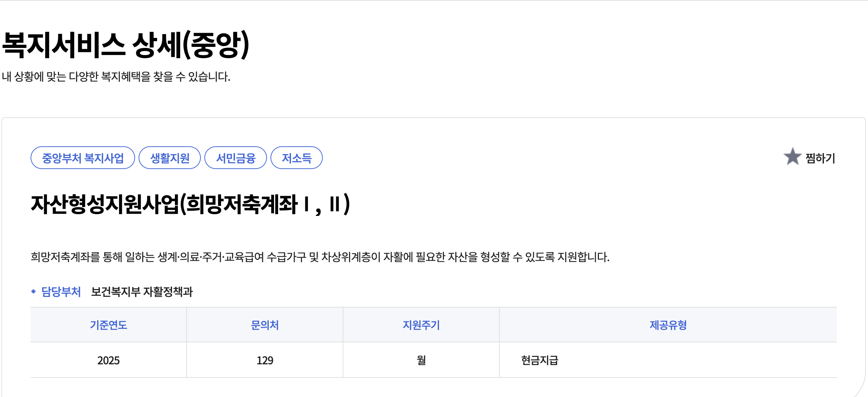Select the 생활지원 tag

pyautogui.click(x=170, y=158)
